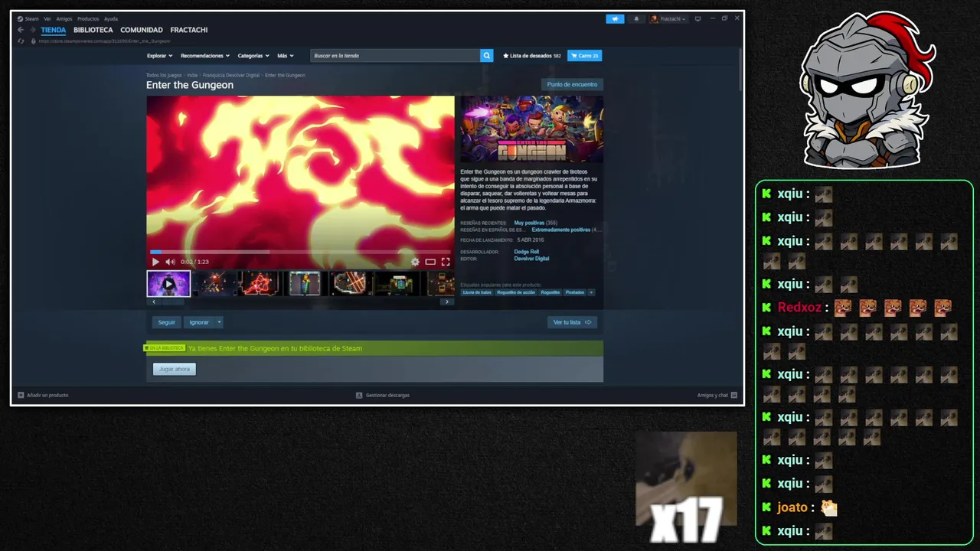Viewport: 980px width, 551px height.
Task: Switch to Big Picture mode monitor icon
Action: (x=697, y=18)
